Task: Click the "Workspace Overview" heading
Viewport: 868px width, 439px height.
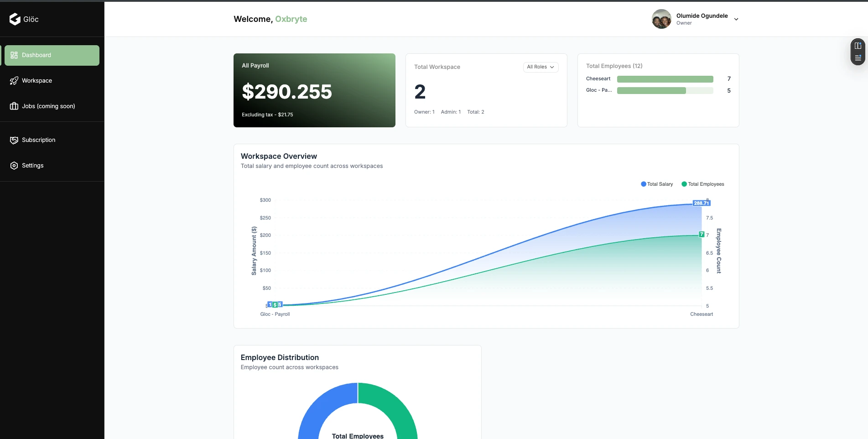Action: (279, 156)
